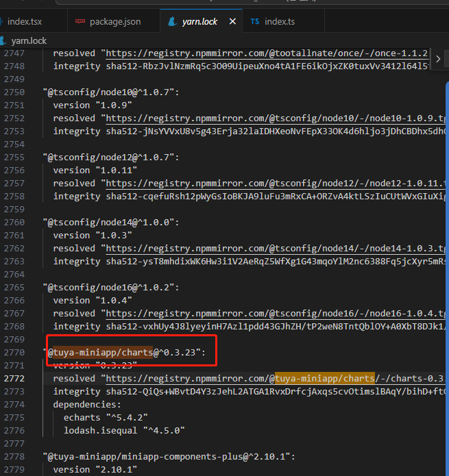
Task: Click version "1.0.3" text
Action: (x=93, y=236)
